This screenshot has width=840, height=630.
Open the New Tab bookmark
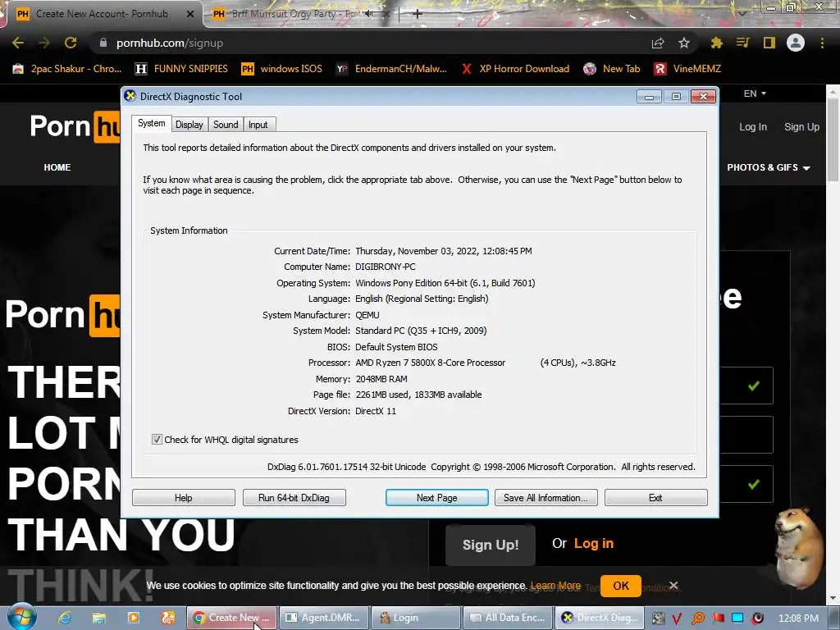coord(612,69)
